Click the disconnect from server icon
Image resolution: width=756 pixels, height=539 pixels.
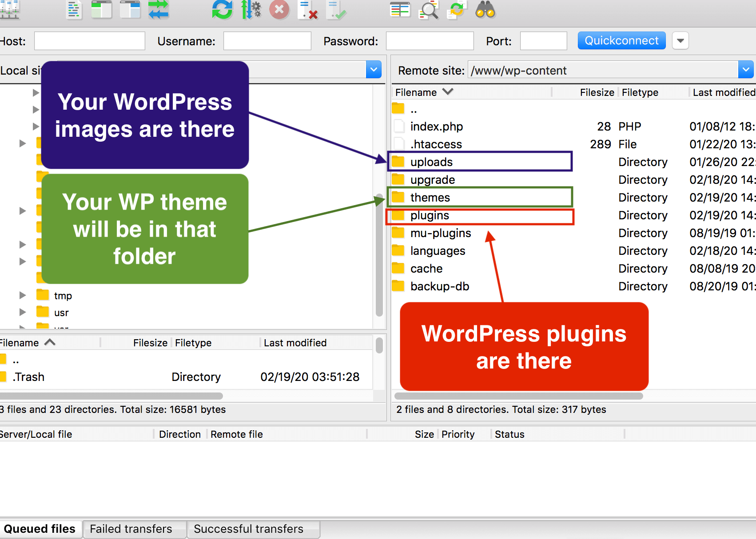[x=308, y=10]
